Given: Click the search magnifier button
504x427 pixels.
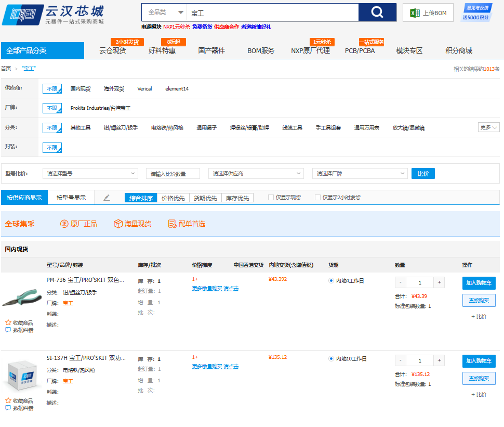Looking at the screenshot, I should pyautogui.click(x=377, y=12).
